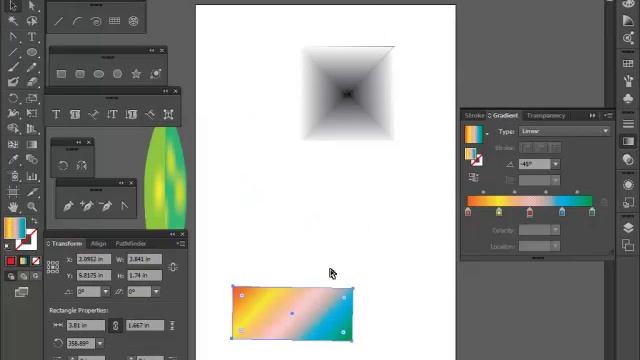640x360 pixels.
Task: Open Layers panel icon in right dock
Action: (x=628, y=227)
